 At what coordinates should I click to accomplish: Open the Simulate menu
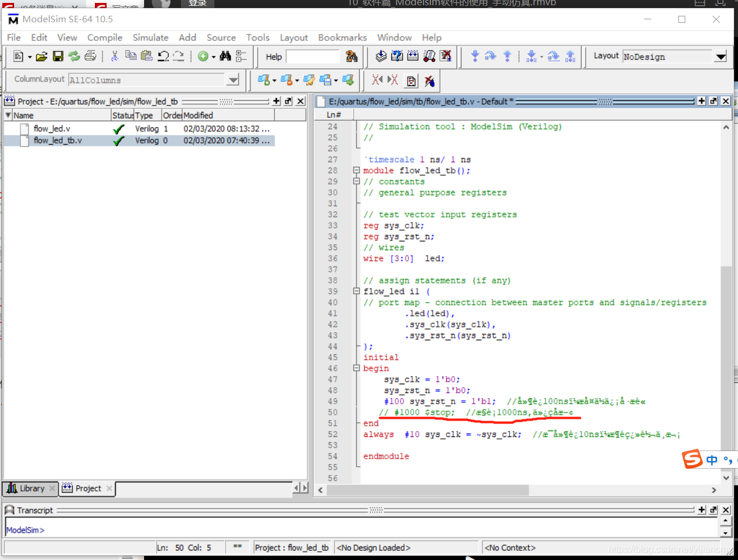click(151, 37)
